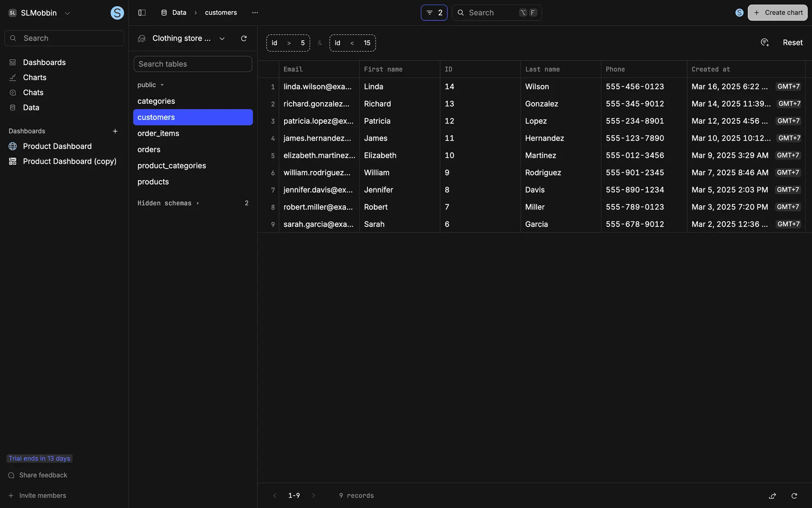The width and height of the screenshot is (812, 508).
Task: Click the Create chart button
Action: coord(777,13)
